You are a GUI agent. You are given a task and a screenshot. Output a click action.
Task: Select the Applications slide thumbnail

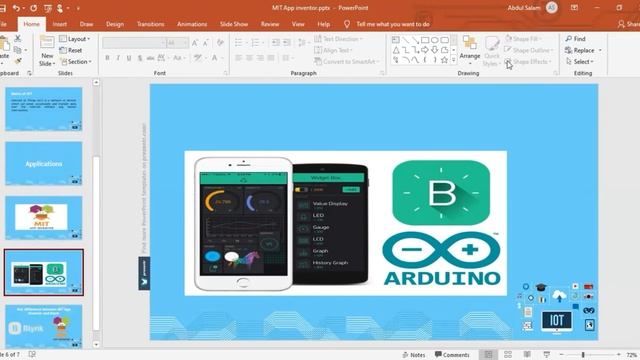coord(44,164)
